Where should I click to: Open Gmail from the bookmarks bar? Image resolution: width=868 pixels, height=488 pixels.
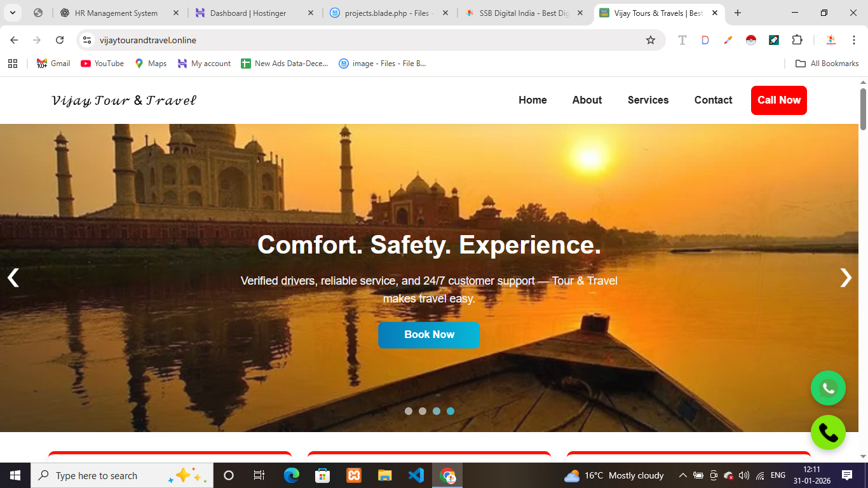coord(53,63)
